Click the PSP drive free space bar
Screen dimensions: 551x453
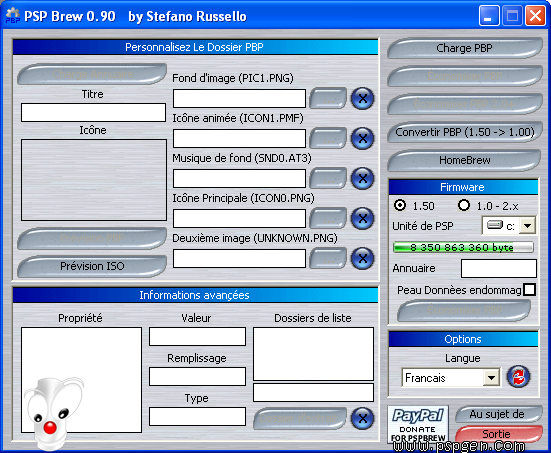[463, 247]
